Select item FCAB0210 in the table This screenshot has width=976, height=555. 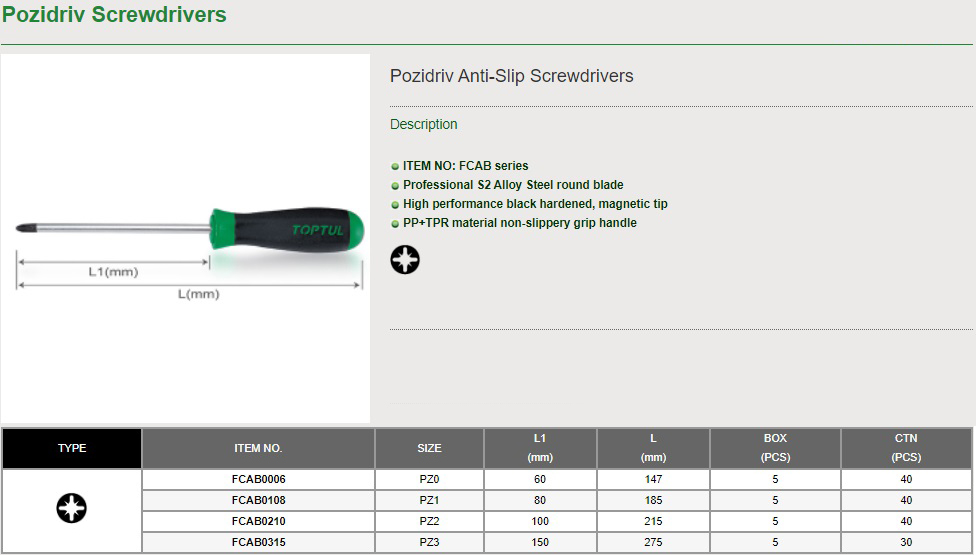click(258, 521)
